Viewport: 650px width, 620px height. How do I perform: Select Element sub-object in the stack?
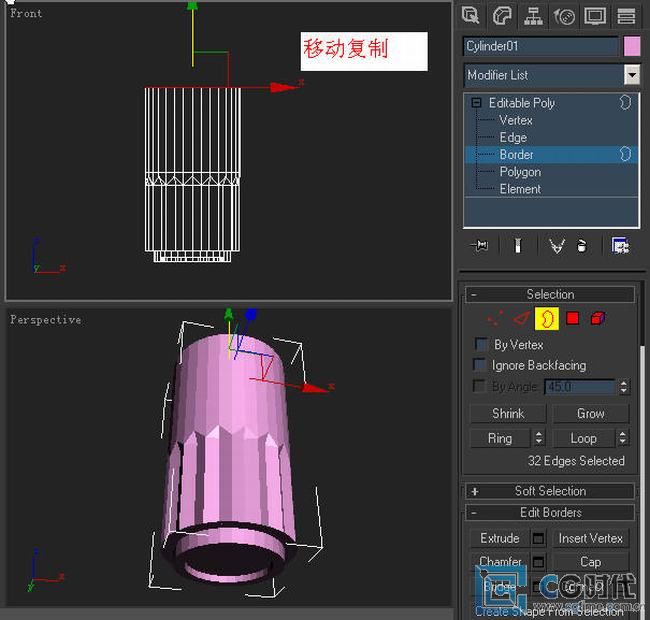520,189
